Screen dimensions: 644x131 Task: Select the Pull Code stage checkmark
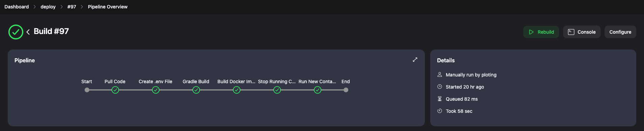click(115, 90)
